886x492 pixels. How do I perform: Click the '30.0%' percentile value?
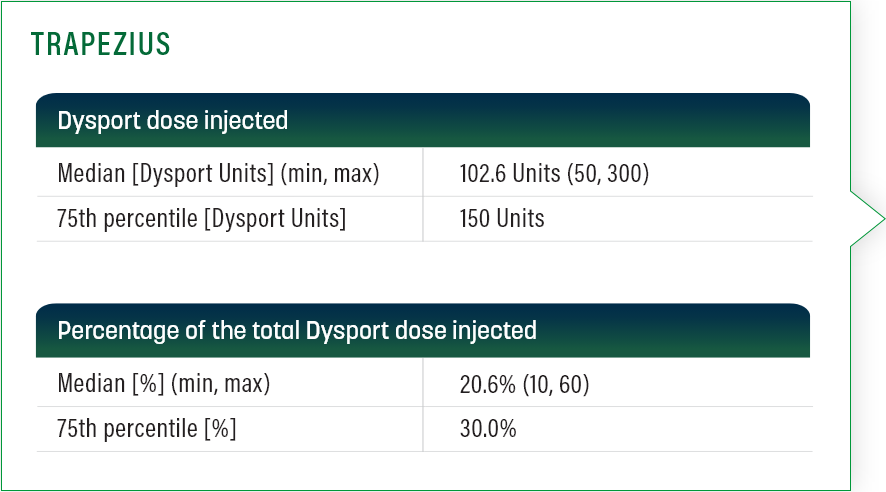[488, 429]
